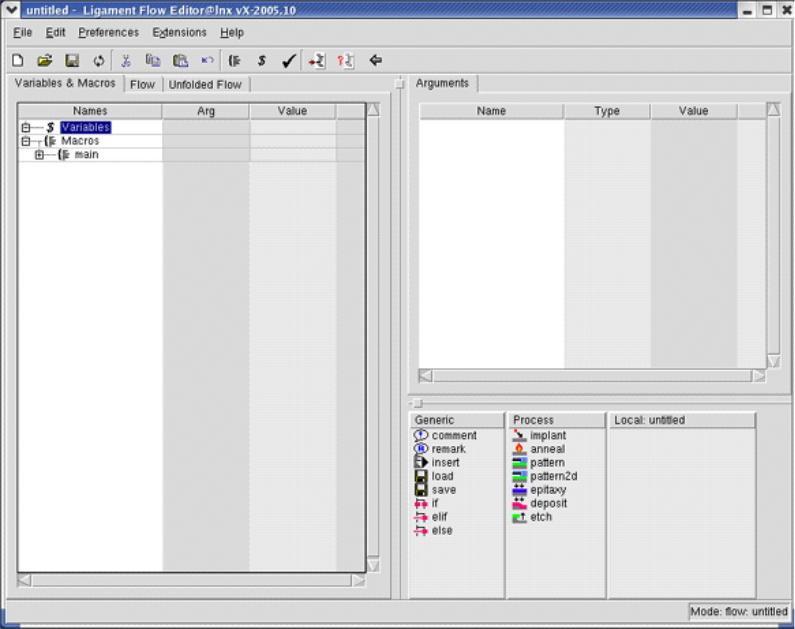Select the remark command in Generic list
The width and height of the screenshot is (795, 629).
[x=440, y=449]
